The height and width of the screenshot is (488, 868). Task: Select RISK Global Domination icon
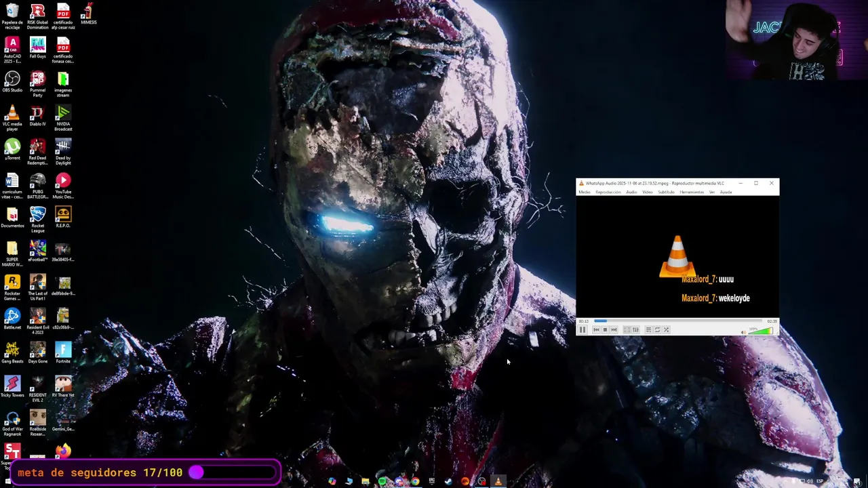[x=37, y=17]
